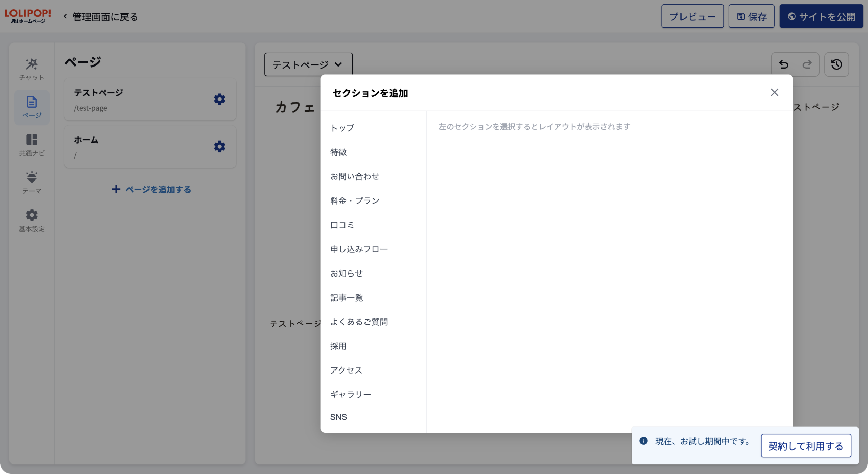Click the プレビュー button
Image resolution: width=868 pixels, height=474 pixels.
coord(692,16)
